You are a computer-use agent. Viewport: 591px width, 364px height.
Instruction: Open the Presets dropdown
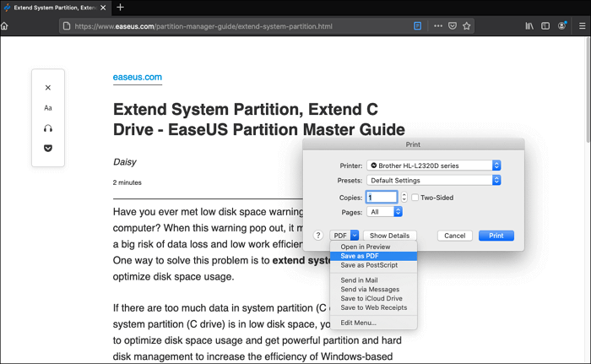(x=434, y=180)
